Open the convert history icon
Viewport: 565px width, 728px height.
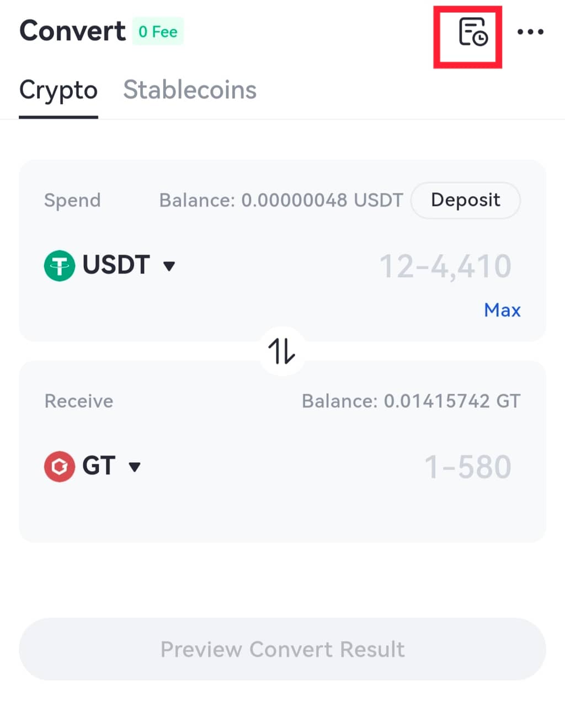click(472, 32)
